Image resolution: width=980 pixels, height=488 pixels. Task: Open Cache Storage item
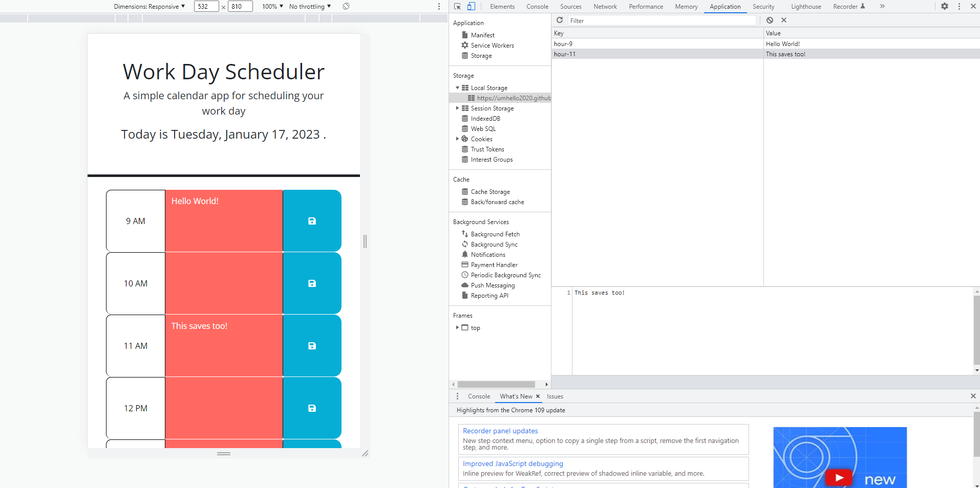pos(490,192)
